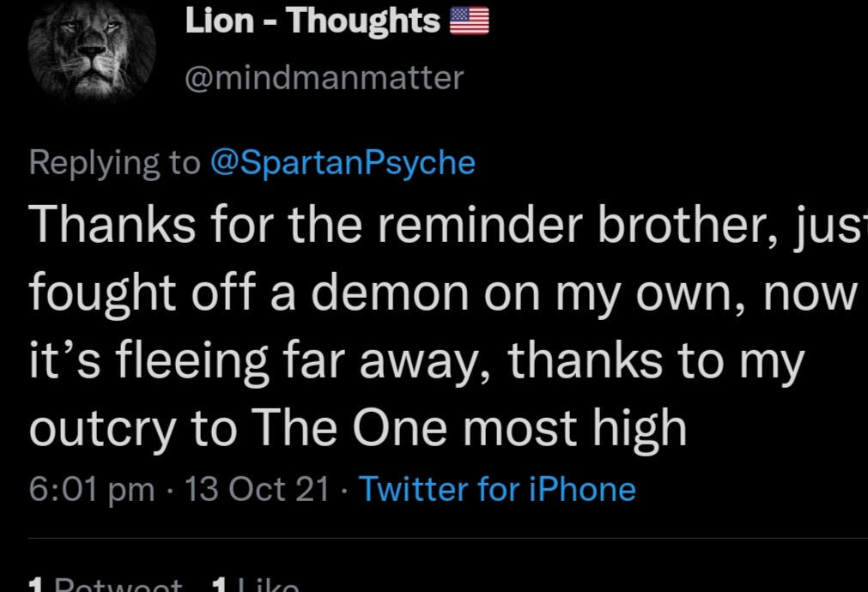Image resolution: width=868 pixels, height=592 pixels.
Task: Click the display name Lion - Thoughts
Action: pyautogui.click(x=313, y=21)
